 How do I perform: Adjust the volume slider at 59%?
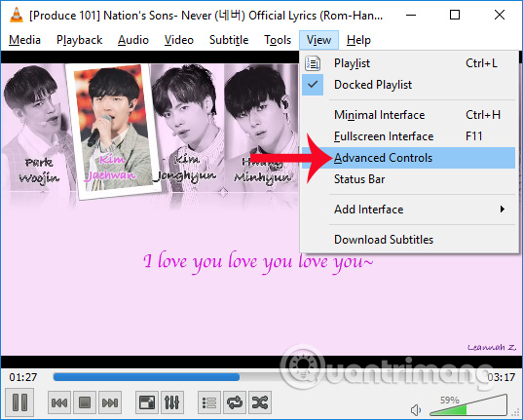click(468, 404)
